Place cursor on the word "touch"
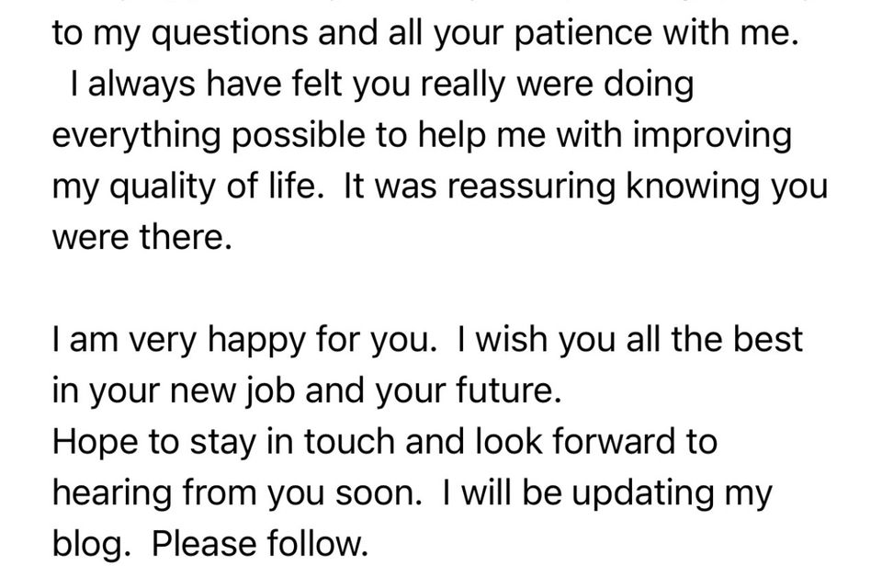The height and width of the screenshot is (588, 882). coord(350,442)
